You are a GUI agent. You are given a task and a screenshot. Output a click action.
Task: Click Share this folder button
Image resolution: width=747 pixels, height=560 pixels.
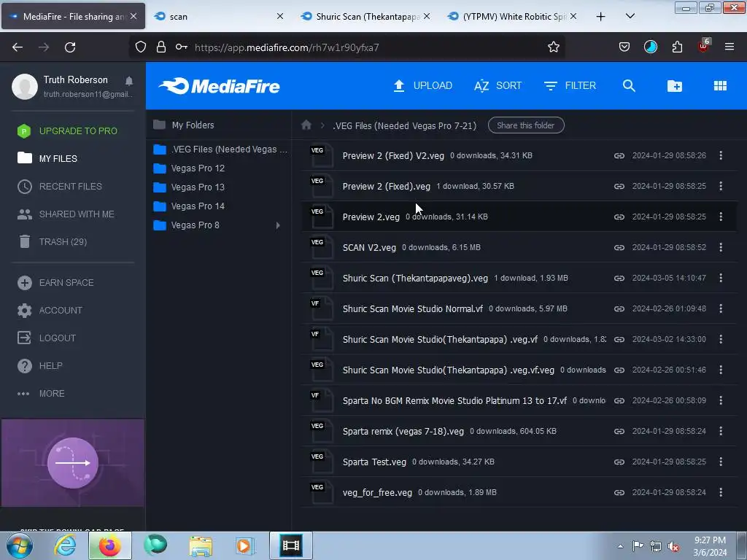click(x=526, y=125)
